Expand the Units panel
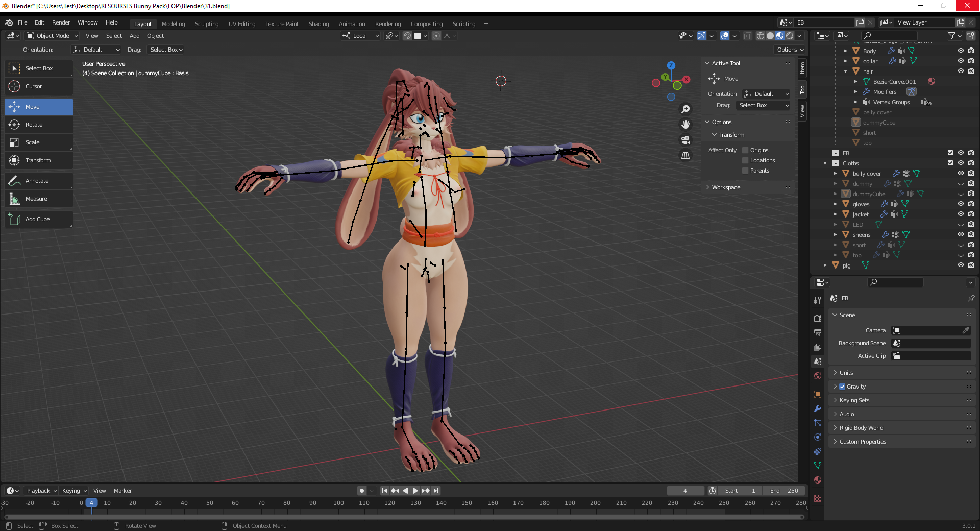The image size is (980, 531). pos(846,373)
